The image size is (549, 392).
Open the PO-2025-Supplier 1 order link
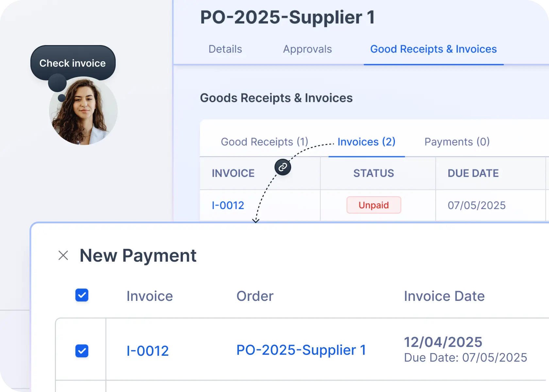(301, 350)
